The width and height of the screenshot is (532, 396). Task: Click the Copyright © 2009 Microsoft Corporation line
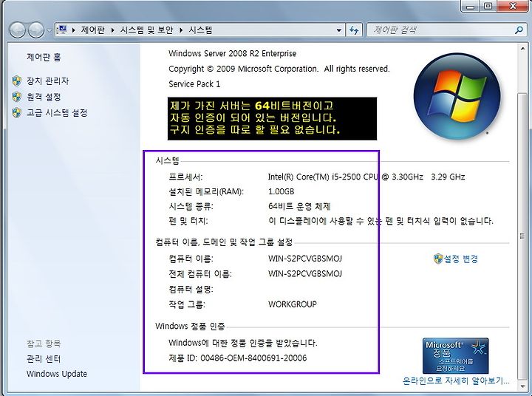(279, 69)
